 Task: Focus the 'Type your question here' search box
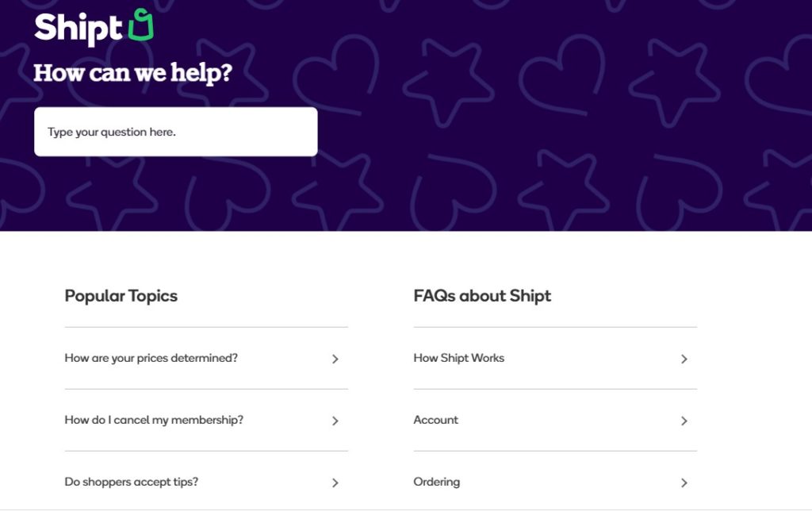(x=175, y=132)
